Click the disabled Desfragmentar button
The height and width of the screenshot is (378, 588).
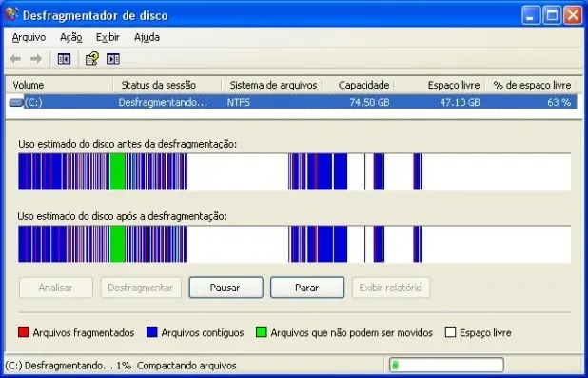tap(141, 288)
